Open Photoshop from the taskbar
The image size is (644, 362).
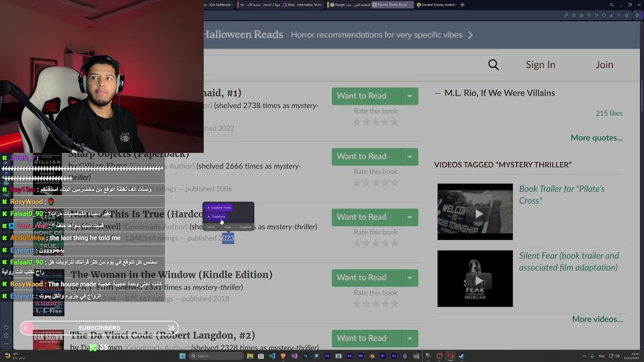[x=305, y=356]
